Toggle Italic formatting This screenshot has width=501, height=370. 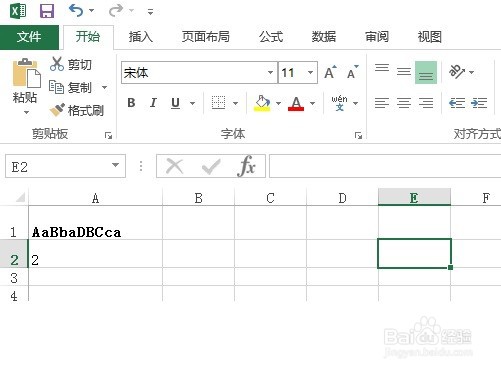coord(153,103)
